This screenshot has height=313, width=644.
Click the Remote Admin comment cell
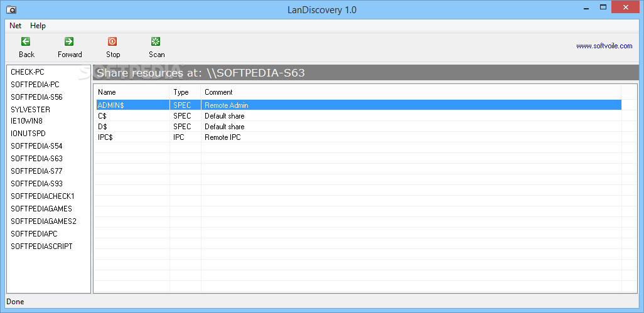coord(227,105)
